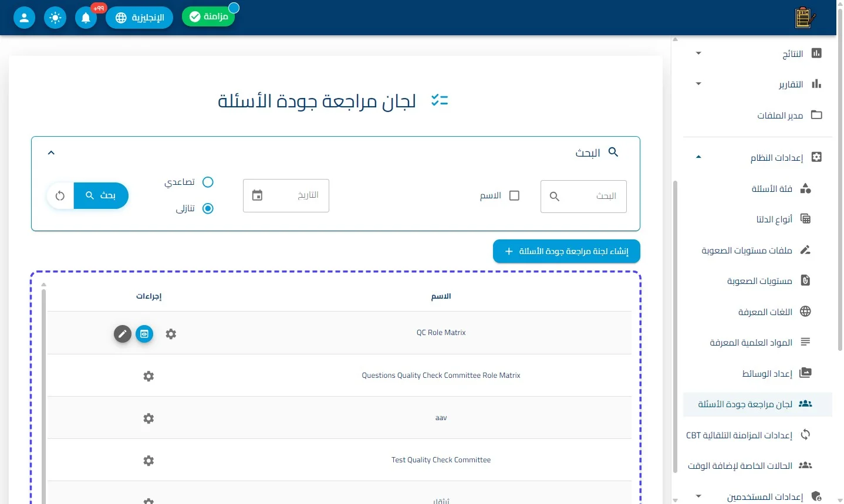Viewport: 844px width, 504px height.
Task: Open أنواع الدلتا in the sidebar
Action: [758, 219]
